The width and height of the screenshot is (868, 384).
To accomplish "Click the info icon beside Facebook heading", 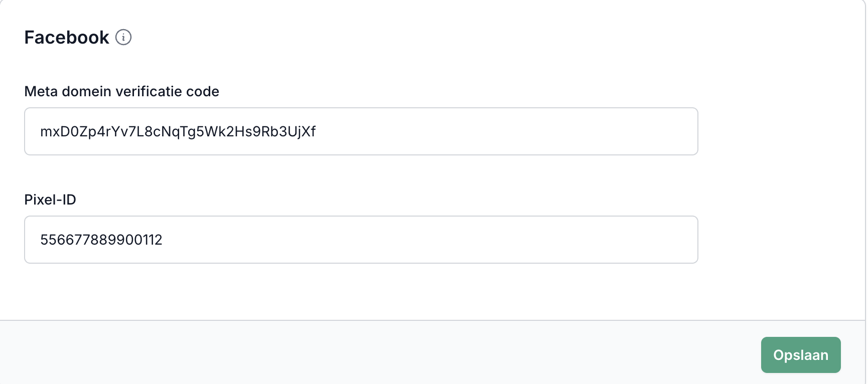I will 123,37.
